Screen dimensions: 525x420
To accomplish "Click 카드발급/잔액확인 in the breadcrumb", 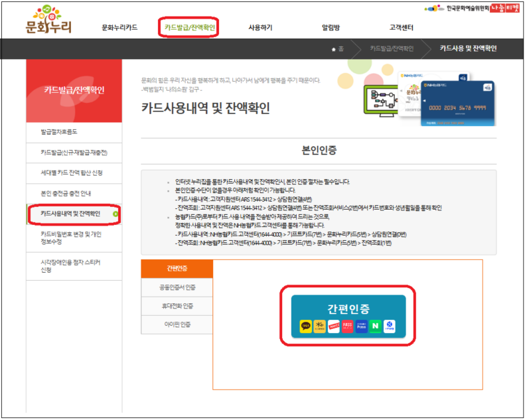I will point(392,49).
